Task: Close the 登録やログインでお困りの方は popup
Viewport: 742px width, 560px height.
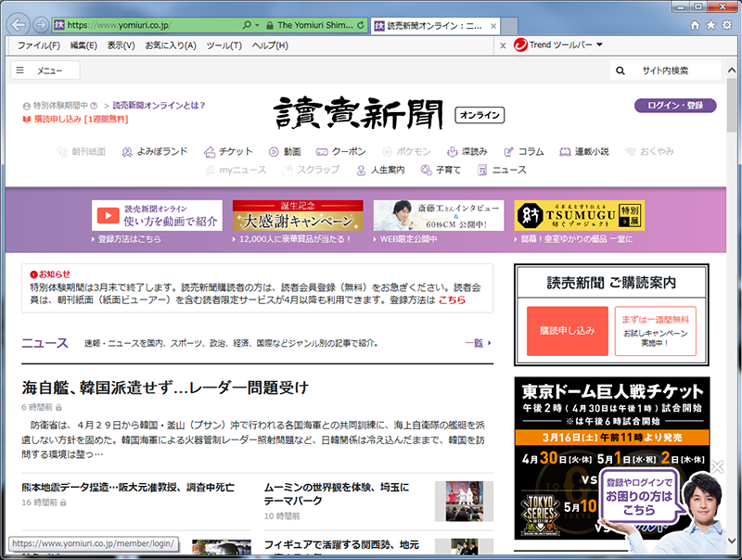Action: click(717, 467)
